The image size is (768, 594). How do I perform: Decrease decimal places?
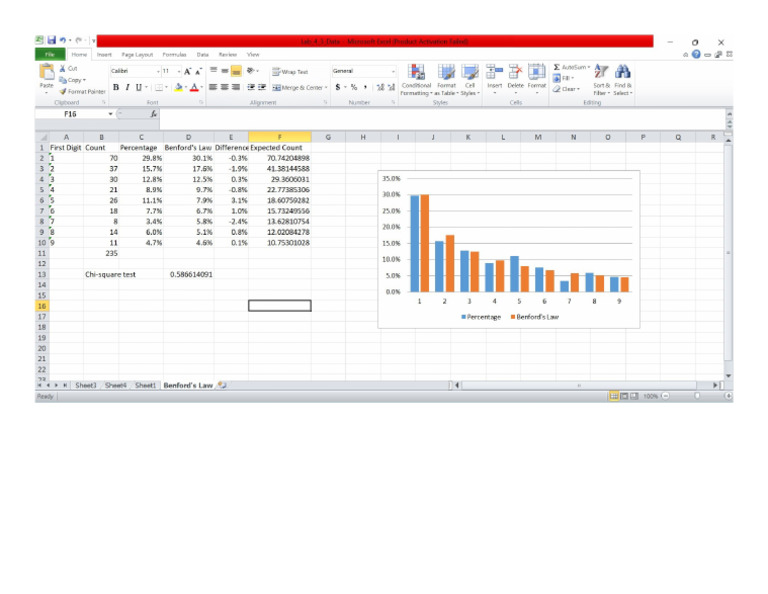[x=391, y=87]
